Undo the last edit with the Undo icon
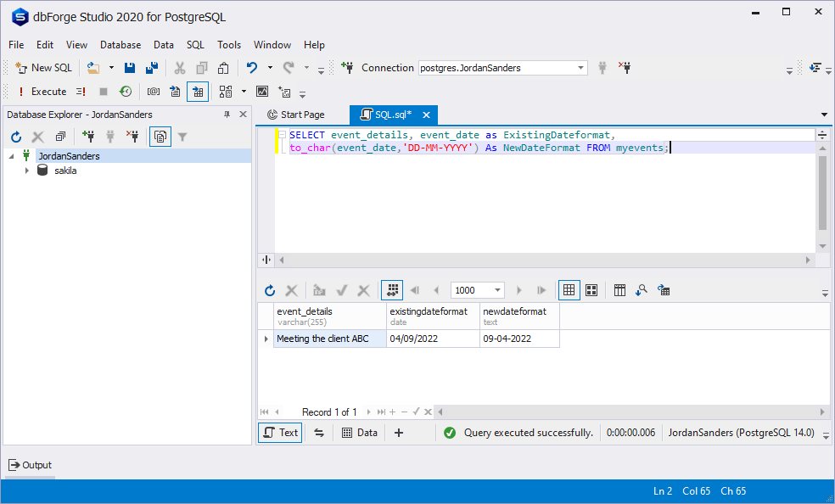The image size is (835, 504). point(251,67)
